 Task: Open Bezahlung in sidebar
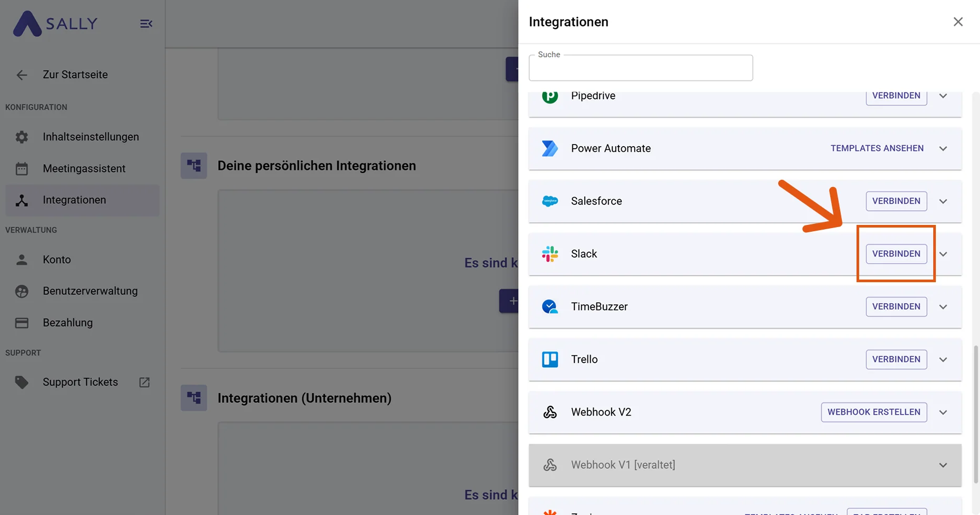(82, 323)
